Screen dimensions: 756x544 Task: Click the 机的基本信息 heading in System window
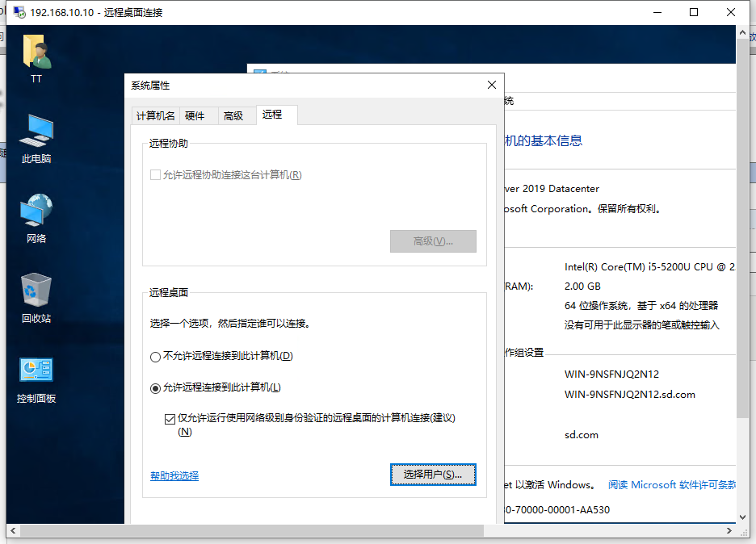[x=544, y=140]
